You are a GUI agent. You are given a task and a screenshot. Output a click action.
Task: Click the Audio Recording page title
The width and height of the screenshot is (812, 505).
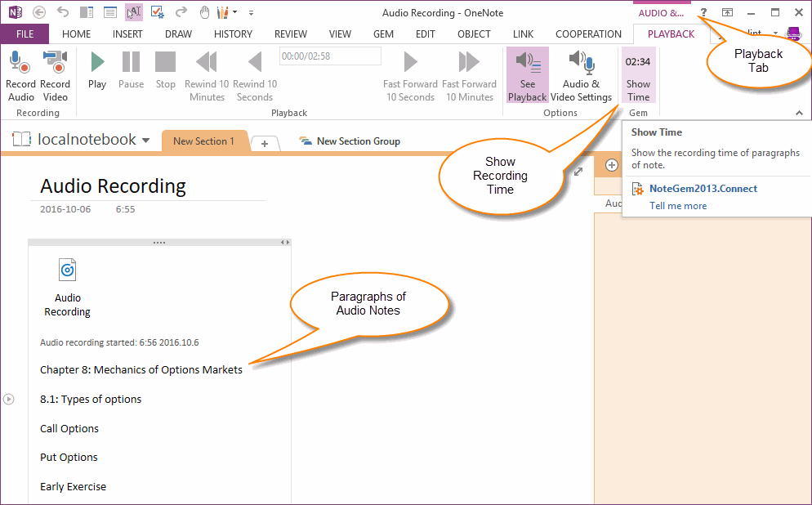pyautogui.click(x=113, y=186)
